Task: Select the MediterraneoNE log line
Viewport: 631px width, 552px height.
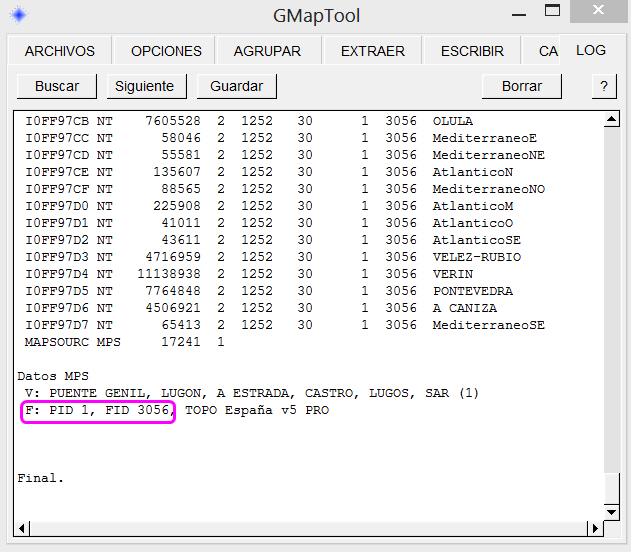Action: pos(285,155)
